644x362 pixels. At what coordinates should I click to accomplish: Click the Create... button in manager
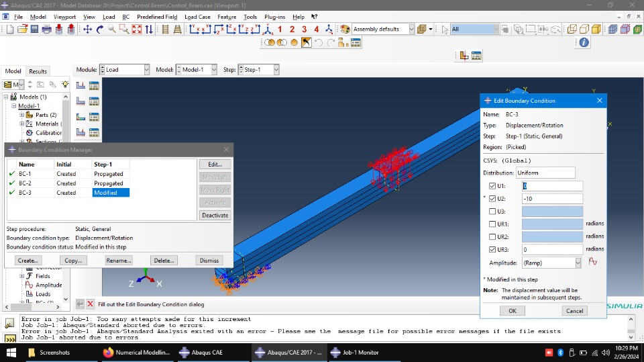28,261
